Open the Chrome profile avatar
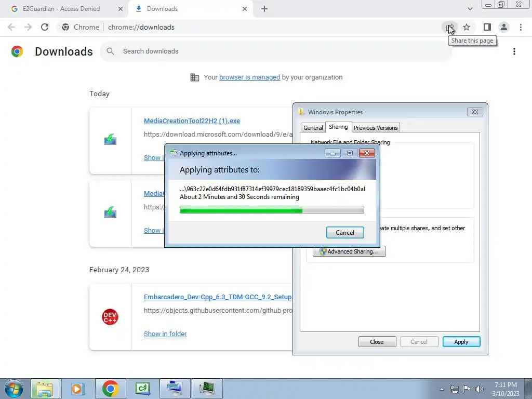 click(x=504, y=27)
